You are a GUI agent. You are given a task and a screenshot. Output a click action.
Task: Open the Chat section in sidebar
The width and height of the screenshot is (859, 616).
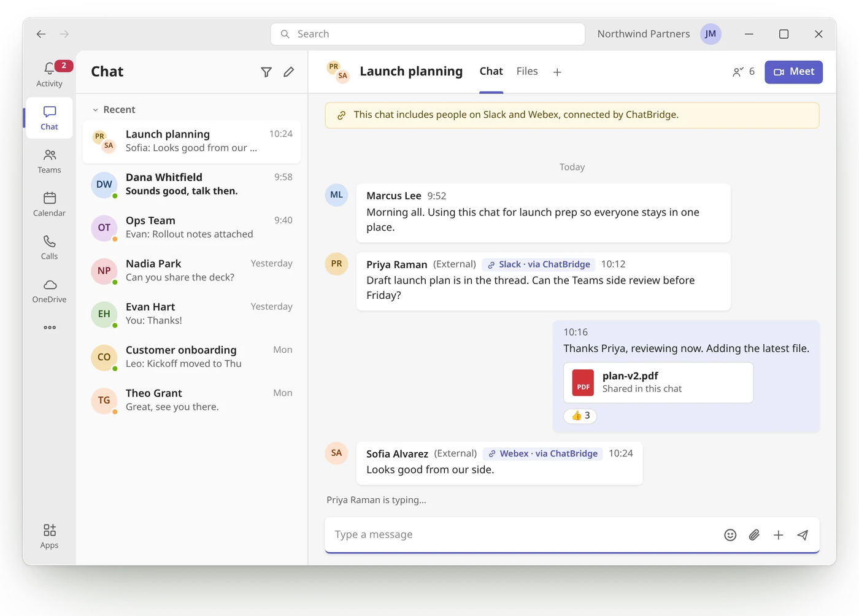pyautogui.click(x=49, y=118)
